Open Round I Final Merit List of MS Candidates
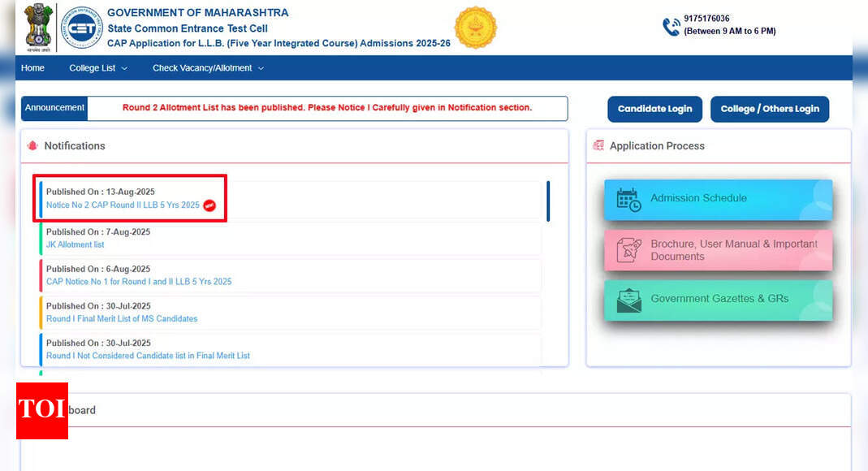Screen dimensions: 868x471 click(122, 319)
